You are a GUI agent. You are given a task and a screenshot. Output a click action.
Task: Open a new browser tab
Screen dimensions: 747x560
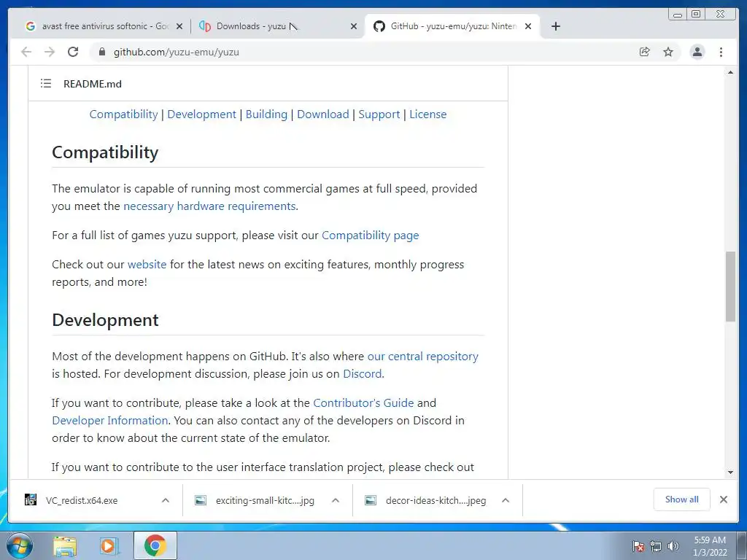point(555,26)
